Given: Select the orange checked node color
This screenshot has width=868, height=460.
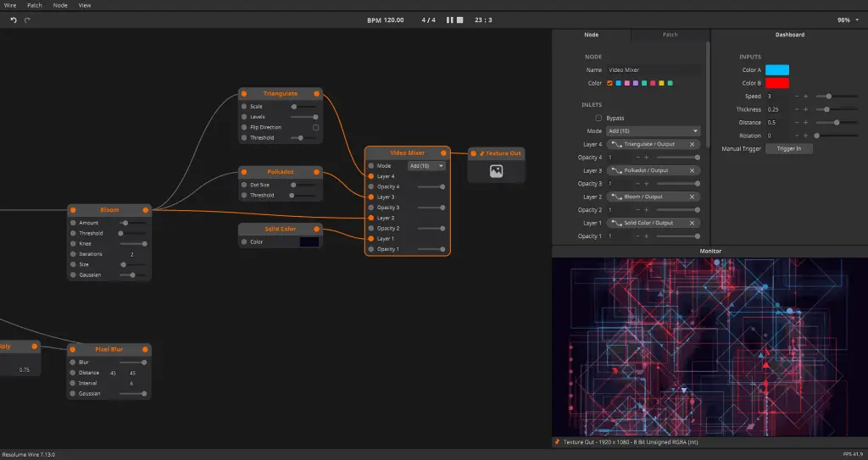Looking at the screenshot, I should coord(609,83).
